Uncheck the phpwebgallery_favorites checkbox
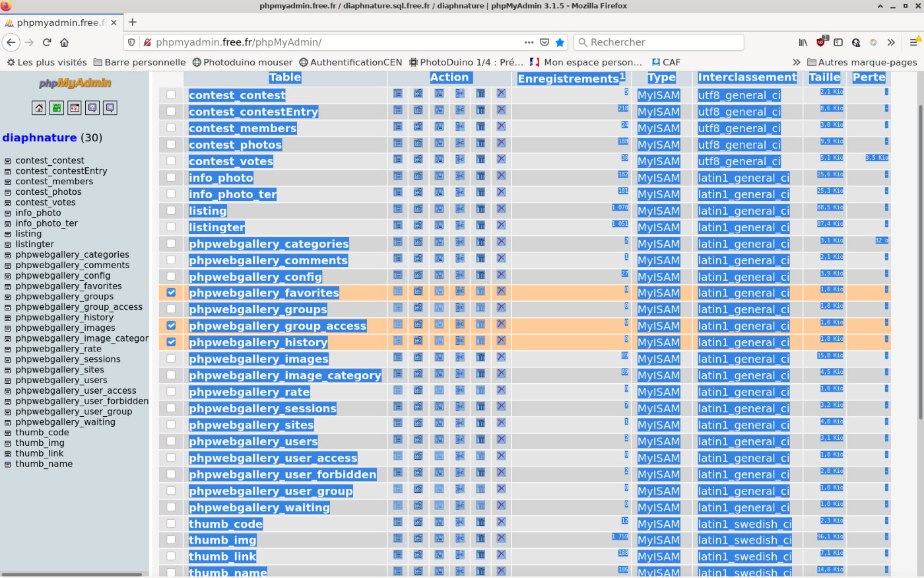The width and height of the screenshot is (924, 578). pos(171,292)
